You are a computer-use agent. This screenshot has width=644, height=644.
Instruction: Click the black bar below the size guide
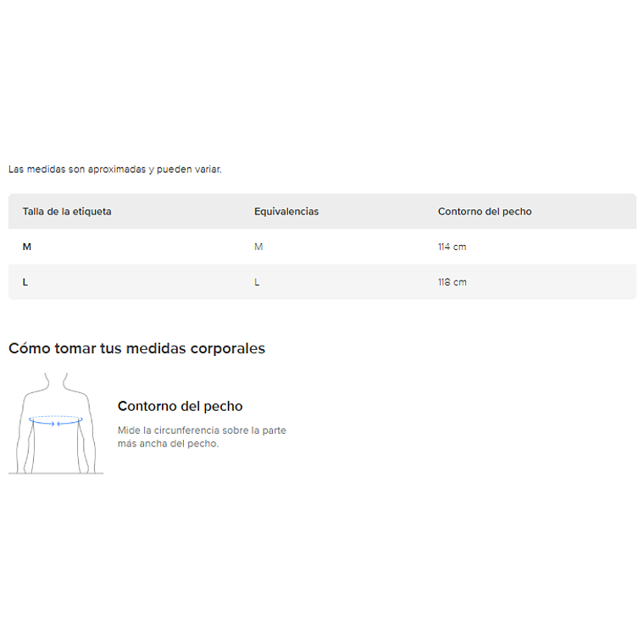pos(322,569)
